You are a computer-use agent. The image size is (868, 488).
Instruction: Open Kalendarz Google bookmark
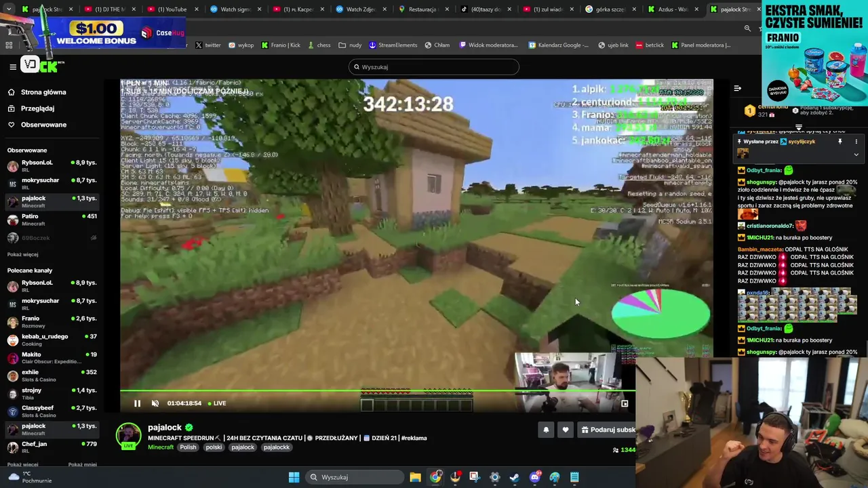[559, 45]
